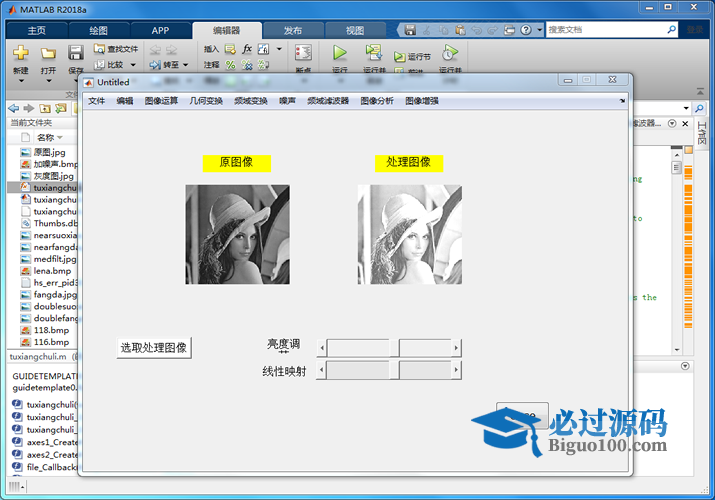
Task: Click the uncomment icon in the editor ribbon
Action: 247,65
